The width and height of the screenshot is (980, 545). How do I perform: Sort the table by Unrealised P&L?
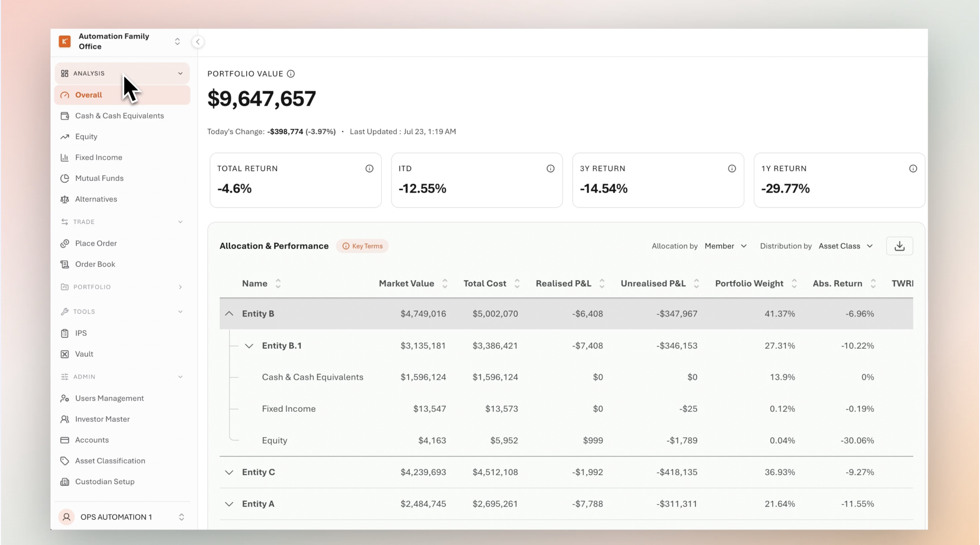tap(696, 284)
